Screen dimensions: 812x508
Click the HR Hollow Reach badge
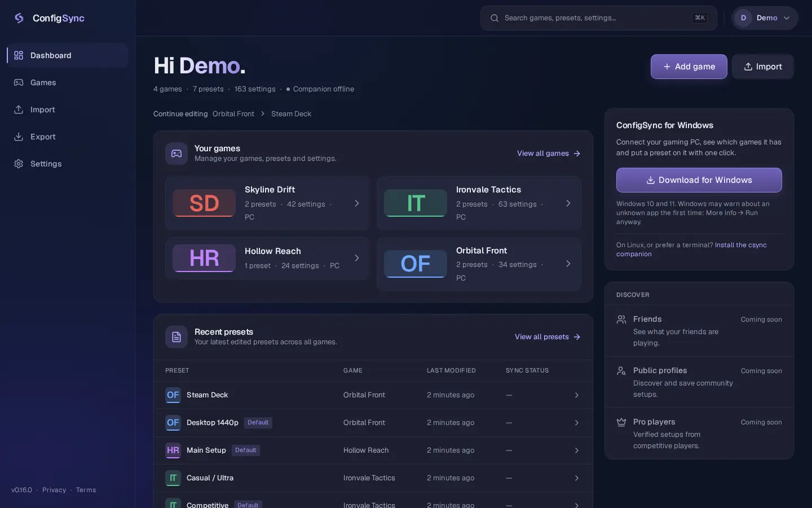[204, 259]
